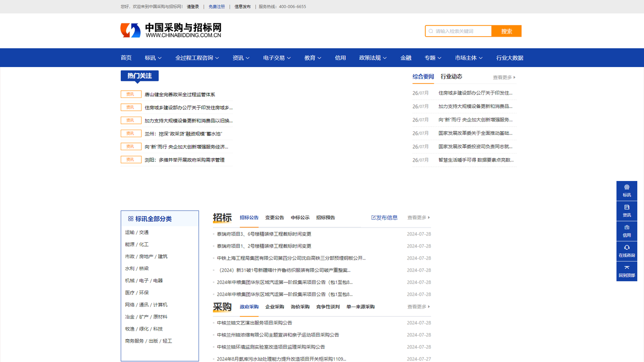
Task: Select the 企业采购 tab
Action: pyautogui.click(x=275, y=307)
